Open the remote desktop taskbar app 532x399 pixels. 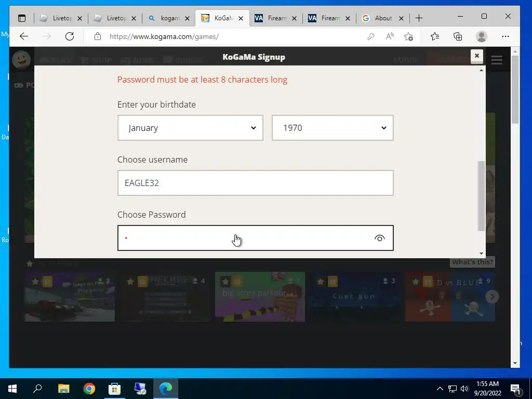140,389
